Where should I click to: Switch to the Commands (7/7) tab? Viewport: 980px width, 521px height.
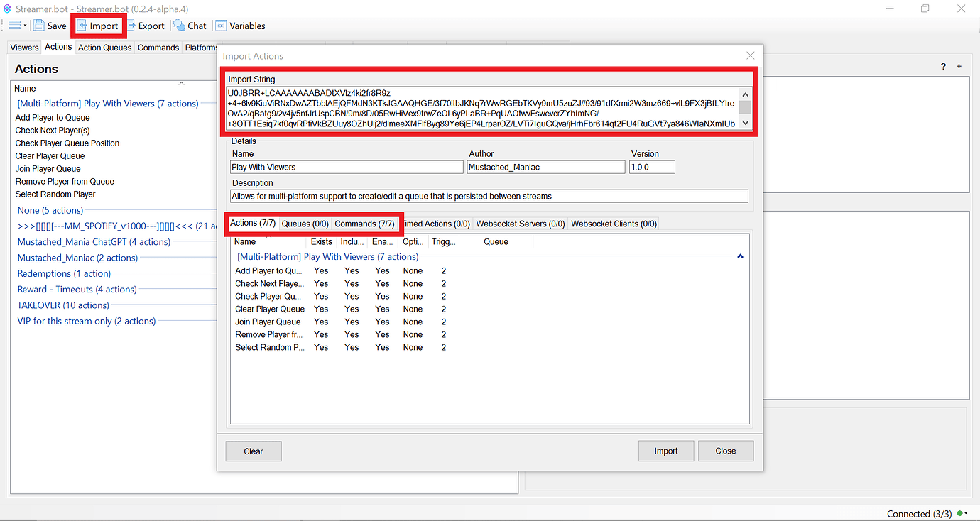364,224
